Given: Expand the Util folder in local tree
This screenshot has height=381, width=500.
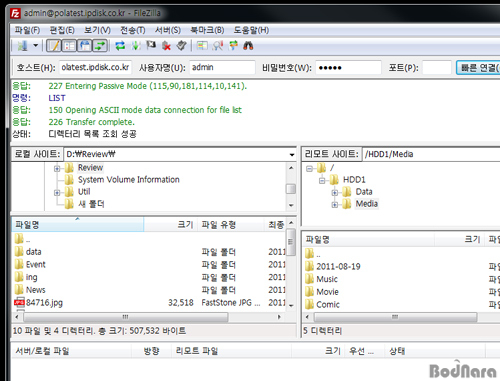Looking at the screenshot, I should pos(57,193).
